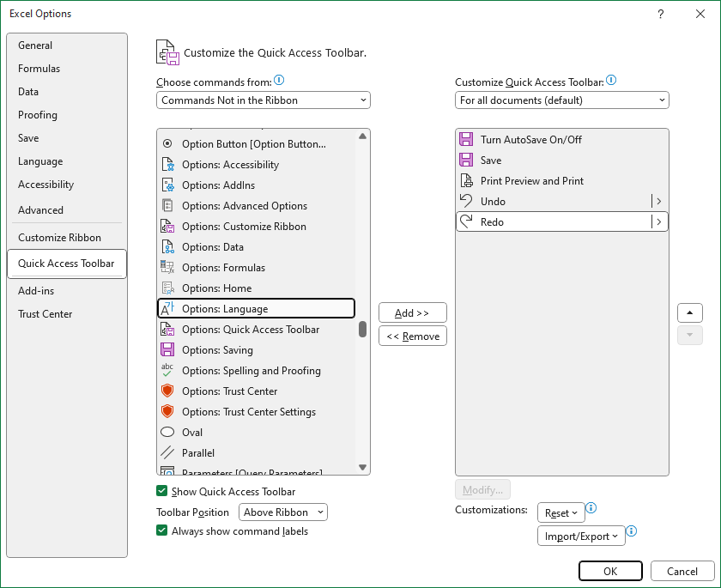Expand the Reset customizations dropdown
This screenshot has height=588, width=721.
click(561, 512)
